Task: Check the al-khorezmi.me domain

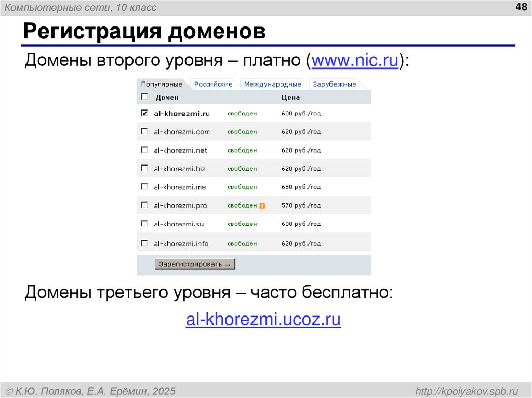Action: click(144, 187)
